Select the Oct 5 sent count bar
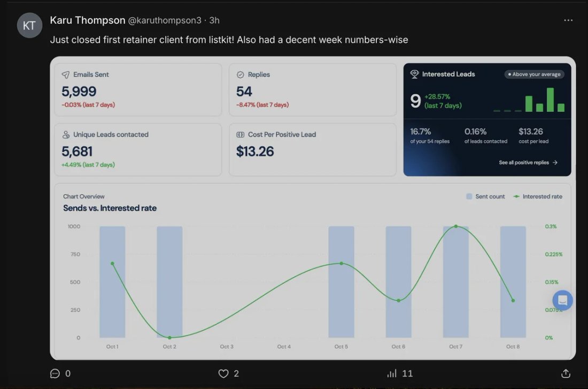The height and width of the screenshot is (389, 588). 341,282
